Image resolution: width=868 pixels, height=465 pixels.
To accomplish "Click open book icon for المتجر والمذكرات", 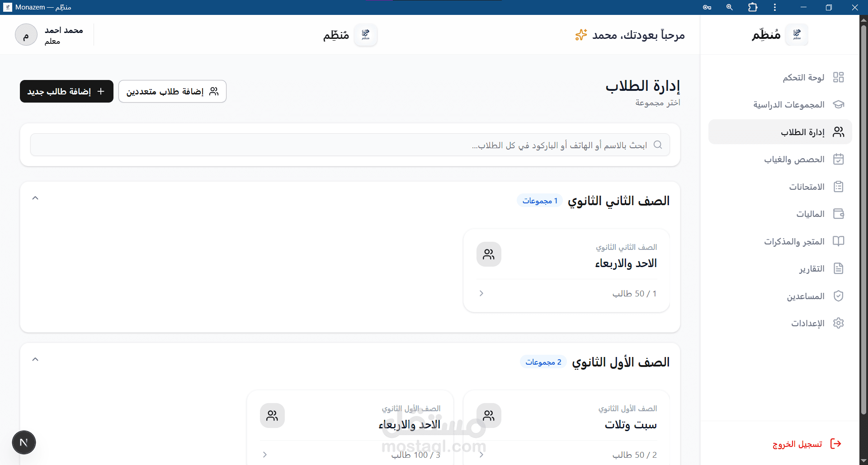I will [x=838, y=241].
